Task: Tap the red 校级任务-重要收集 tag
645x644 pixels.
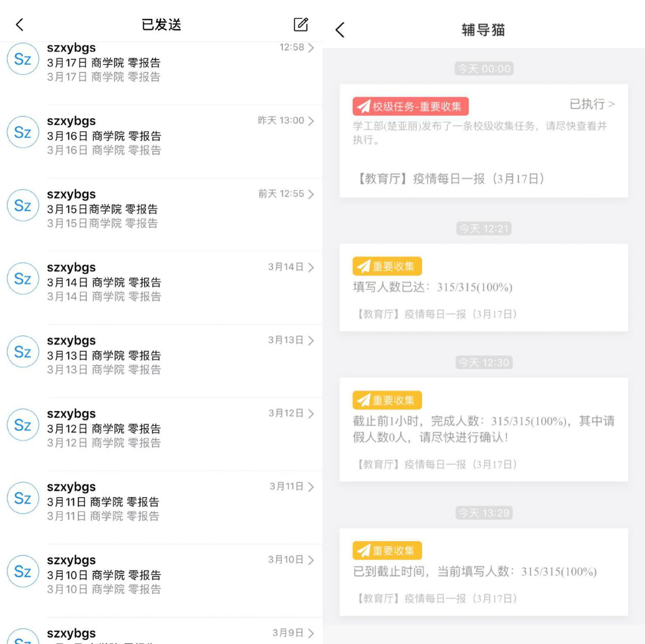Action: pos(410,106)
